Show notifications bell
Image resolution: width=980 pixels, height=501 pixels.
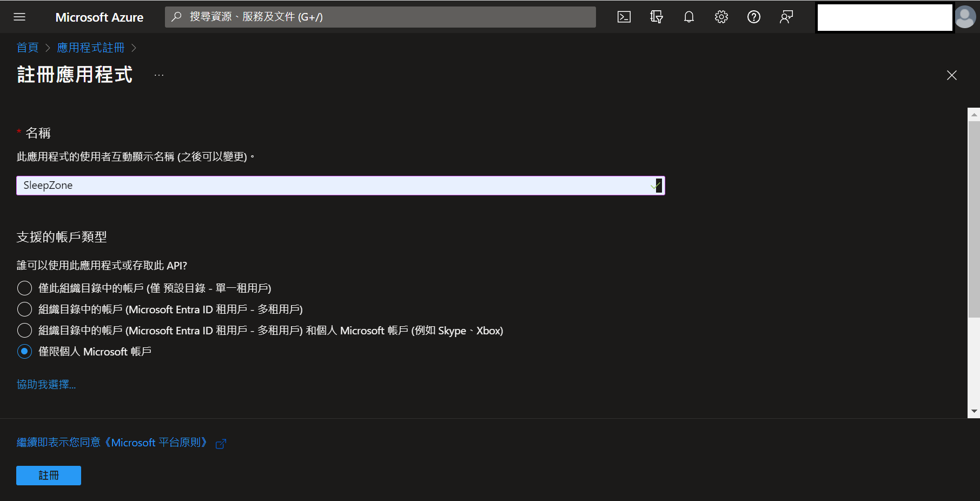pyautogui.click(x=689, y=17)
